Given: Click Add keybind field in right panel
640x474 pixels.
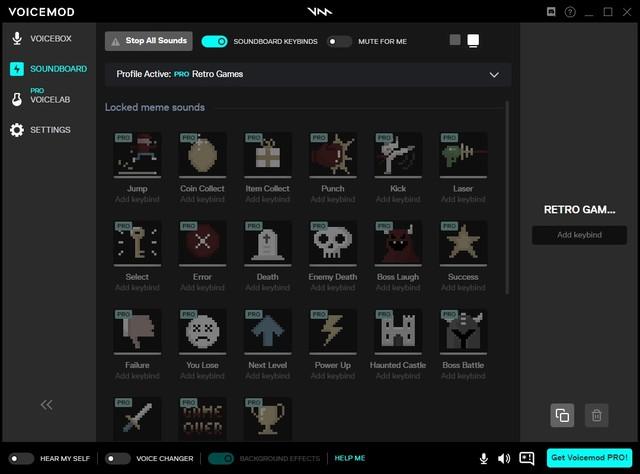Looking at the screenshot, I should point(579,235).
